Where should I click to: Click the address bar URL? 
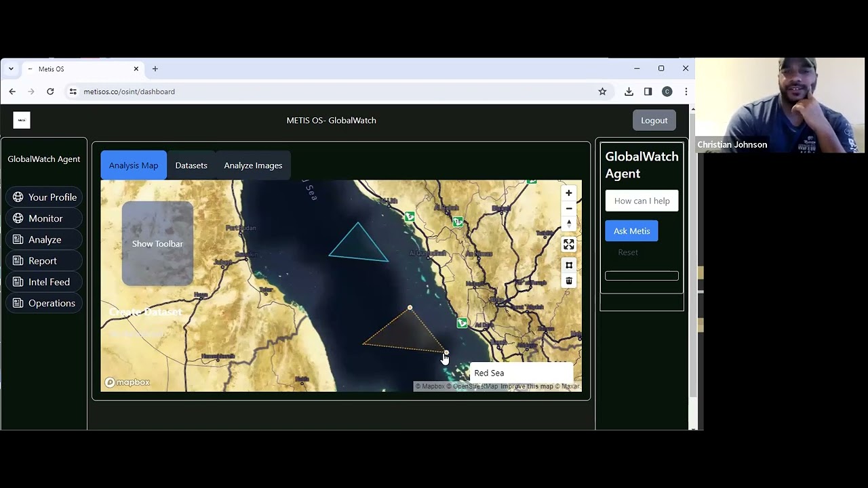coord(129,91)
